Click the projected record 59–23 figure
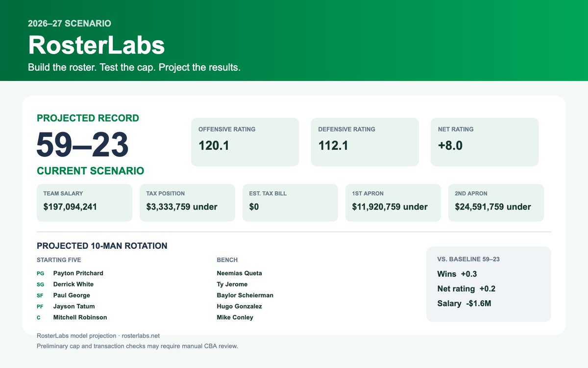 (x=83, y=145)
